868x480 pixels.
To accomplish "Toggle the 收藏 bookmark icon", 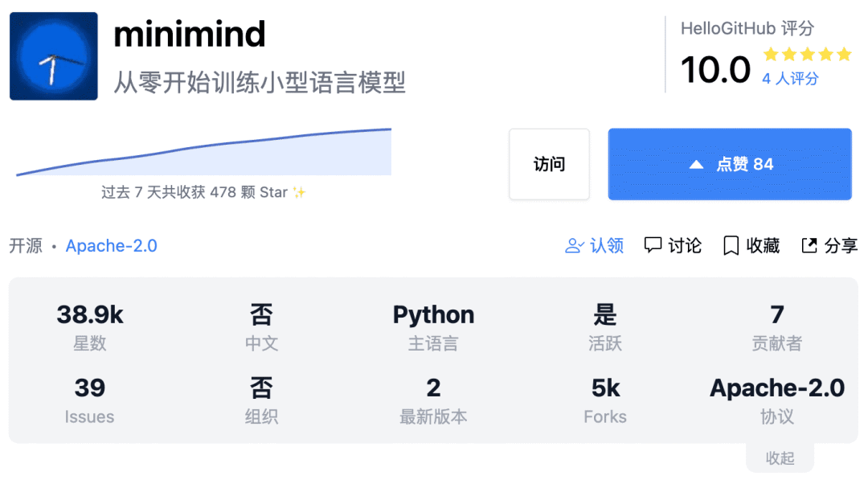I will pyautogui.click(x=731, y=246).
